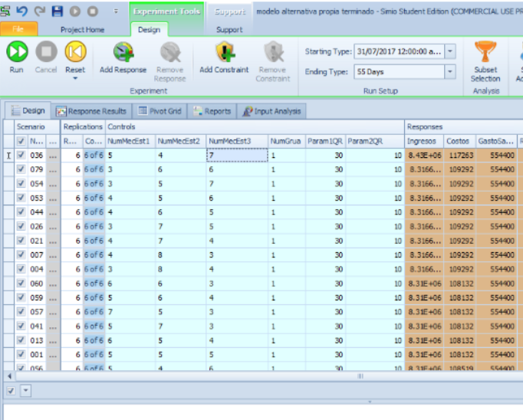Switch to Support ribbon tab
Screen dimensions: 523x420
click(x=229, y=30)
